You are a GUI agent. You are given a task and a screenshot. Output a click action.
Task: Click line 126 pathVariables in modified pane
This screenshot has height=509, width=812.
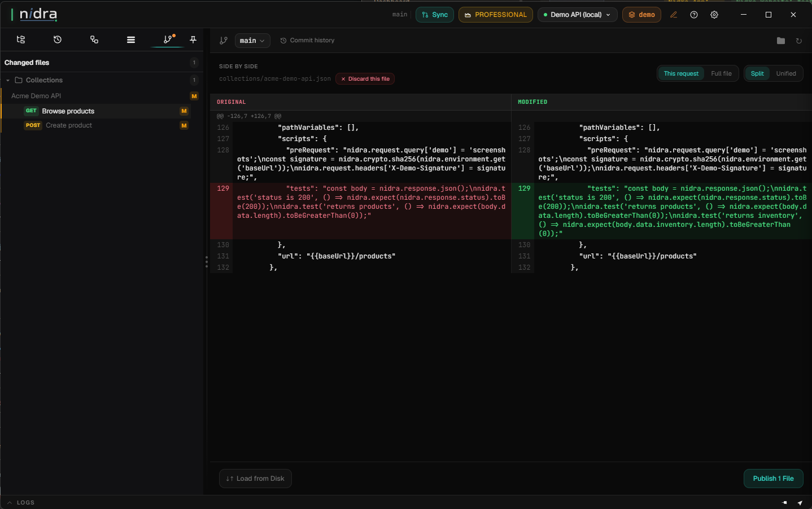pos(619,128)
